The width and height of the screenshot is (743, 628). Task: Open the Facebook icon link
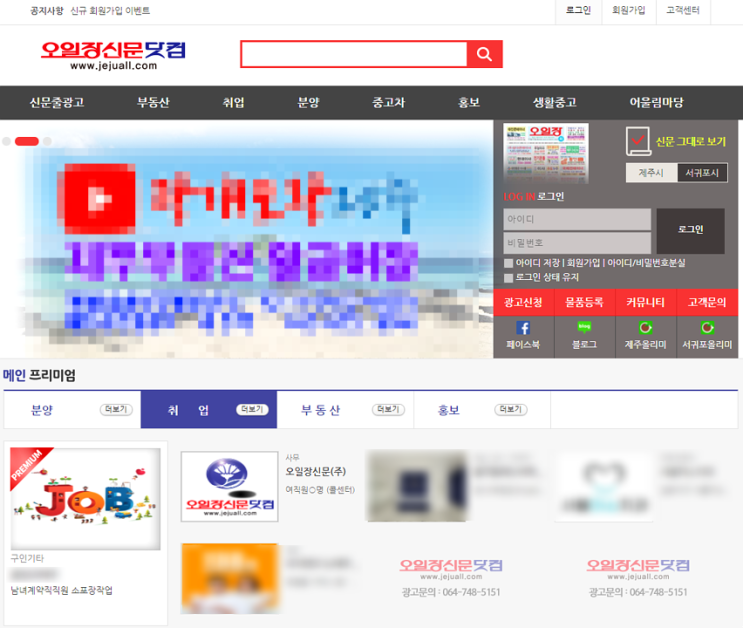[x=523, y=328]
